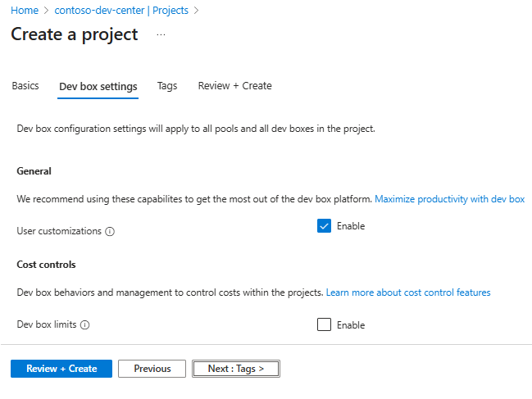This screenshot has width=532, height=399.
Task: Click the Dev box limits info icon
Action: 84,325
